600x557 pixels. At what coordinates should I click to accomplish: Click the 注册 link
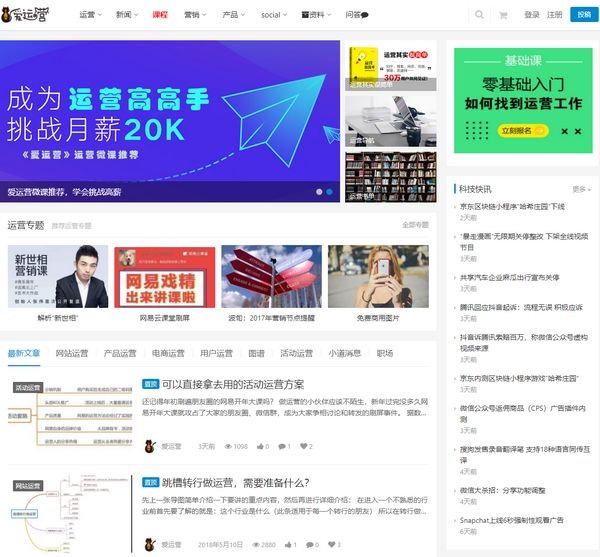(554, 15)
